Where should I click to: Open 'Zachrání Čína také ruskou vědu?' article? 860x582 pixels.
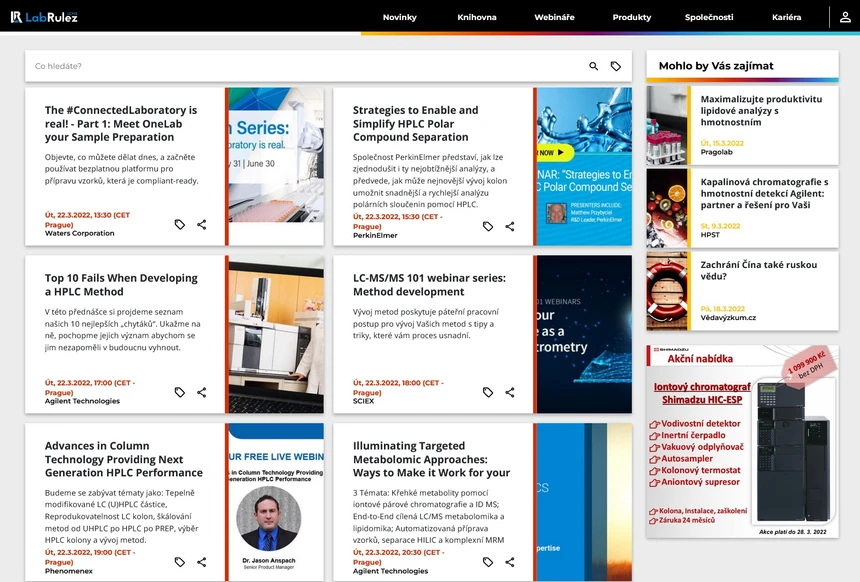[x=759, y=270]
